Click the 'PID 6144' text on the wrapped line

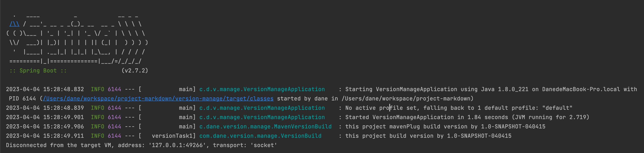(x=22, y=99)
